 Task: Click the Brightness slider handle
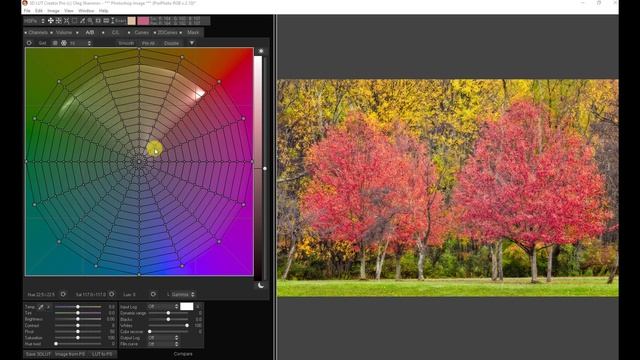[x=78, y=319]
